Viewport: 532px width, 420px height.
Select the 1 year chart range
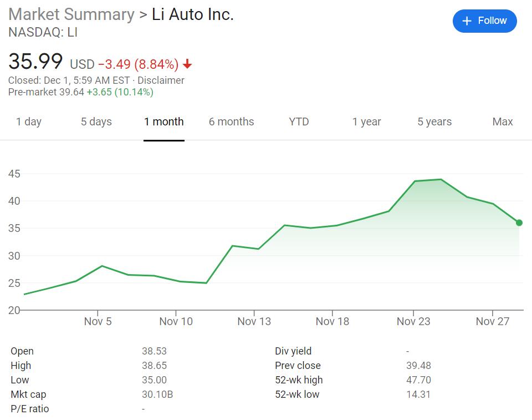[366, 122]
